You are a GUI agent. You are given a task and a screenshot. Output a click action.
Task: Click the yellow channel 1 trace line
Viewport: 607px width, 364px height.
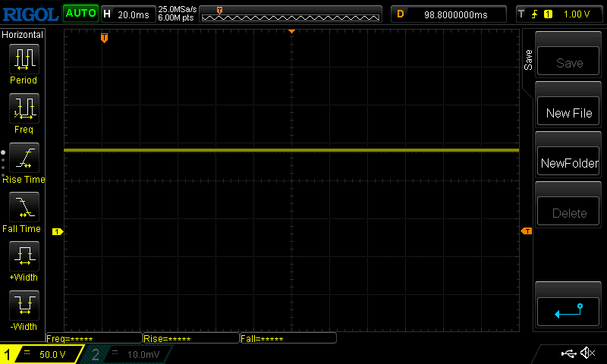point(291,150)
